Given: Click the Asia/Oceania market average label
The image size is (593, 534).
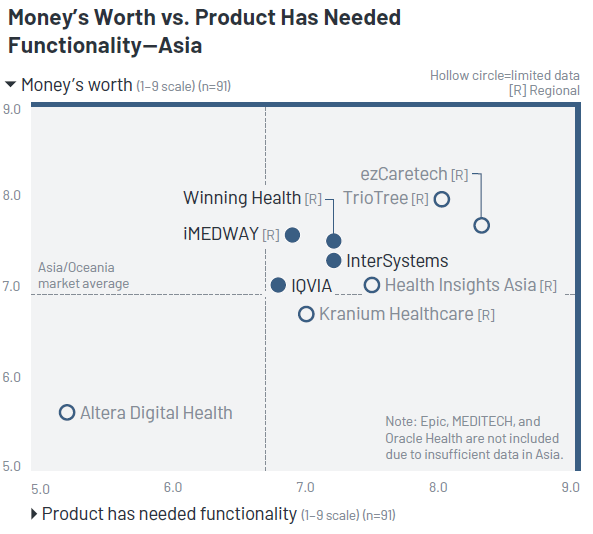Looking at the screenshot, I should [84, 276].
